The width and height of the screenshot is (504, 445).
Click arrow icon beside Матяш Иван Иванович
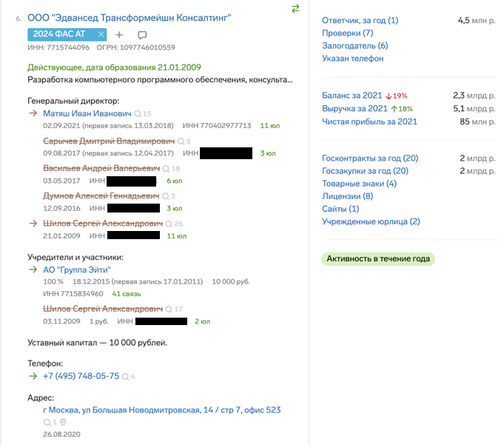(33, 113)
